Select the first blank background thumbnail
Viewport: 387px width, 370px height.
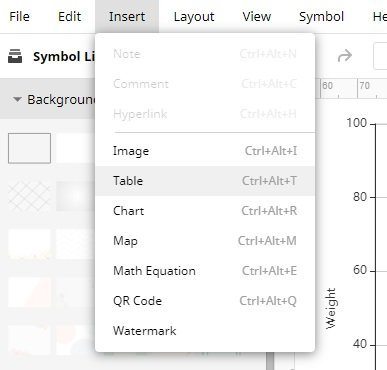pos(29,148)
